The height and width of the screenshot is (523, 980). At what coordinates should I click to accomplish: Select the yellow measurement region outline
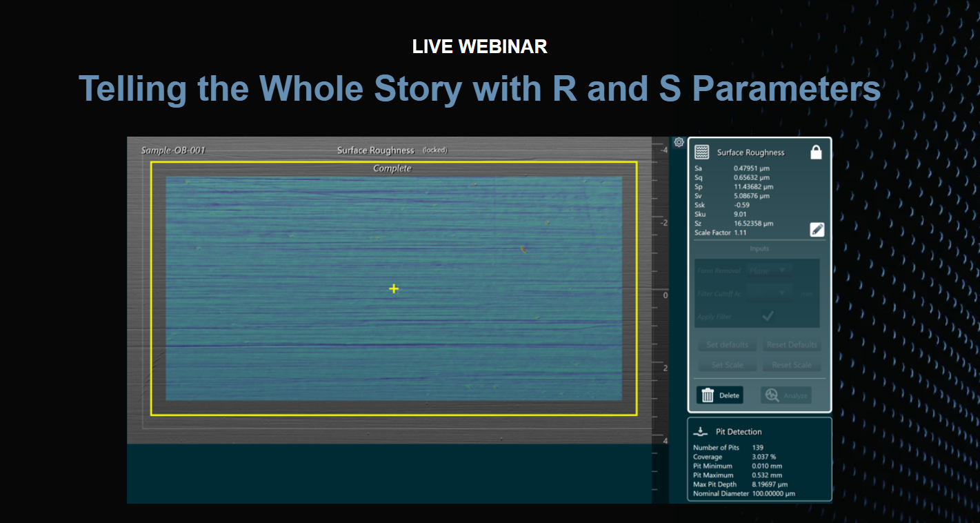(394, 161)
